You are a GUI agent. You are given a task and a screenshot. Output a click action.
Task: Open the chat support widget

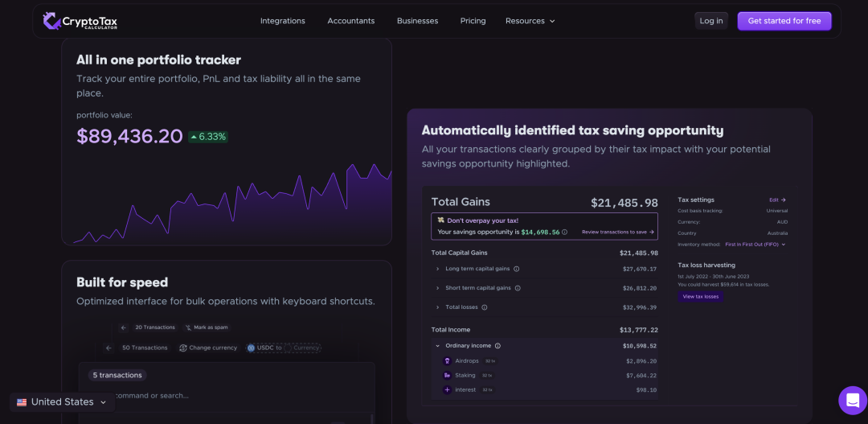pos(852,400)
